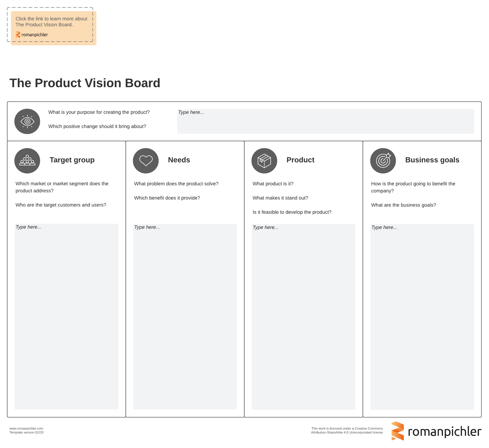
Task: Select the Target group heading
Action: [72, 160]
